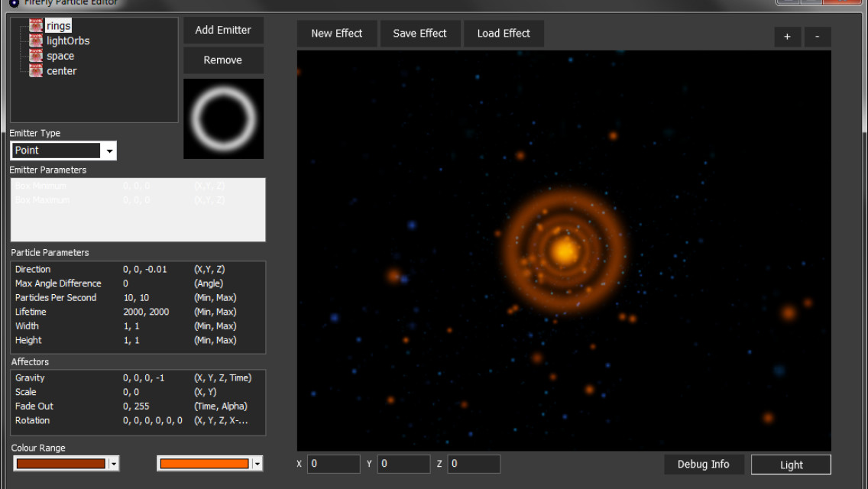Open the ring texture preview thumbnail
868x489 pixels.
(x=223, y=118)
